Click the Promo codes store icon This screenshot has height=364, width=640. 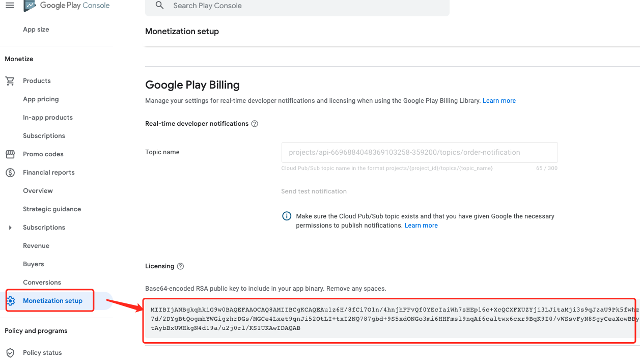tap(10, 154)
